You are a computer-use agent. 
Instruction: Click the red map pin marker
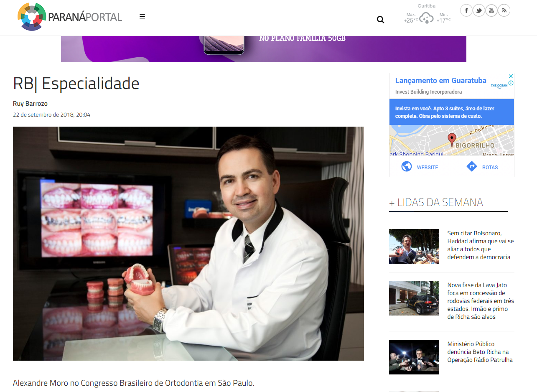tap(451, 139)
